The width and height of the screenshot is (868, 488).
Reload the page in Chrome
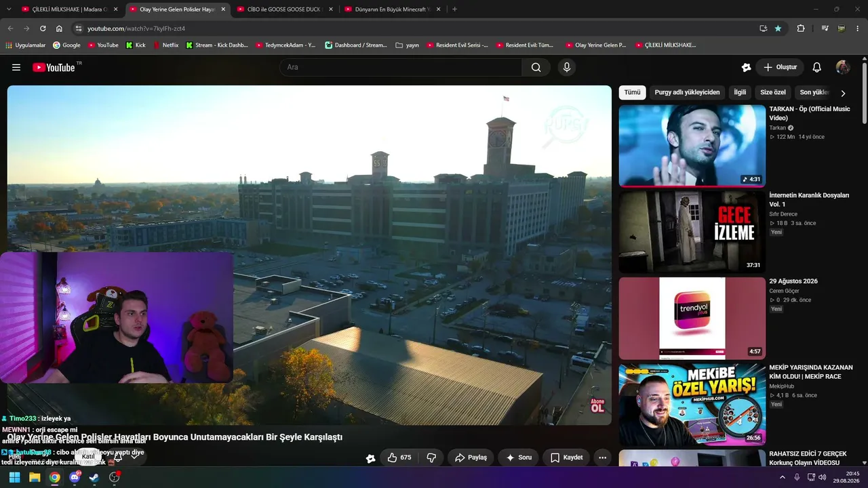(43, 28)
